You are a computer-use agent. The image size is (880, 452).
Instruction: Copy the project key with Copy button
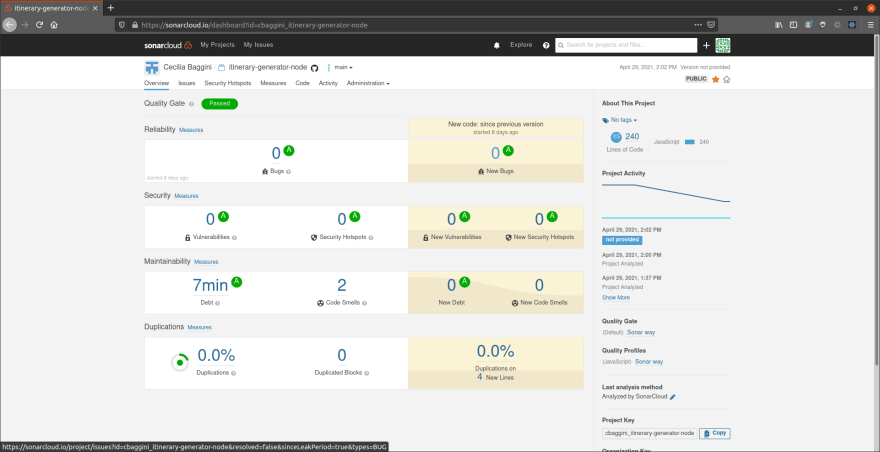[714, 433]
